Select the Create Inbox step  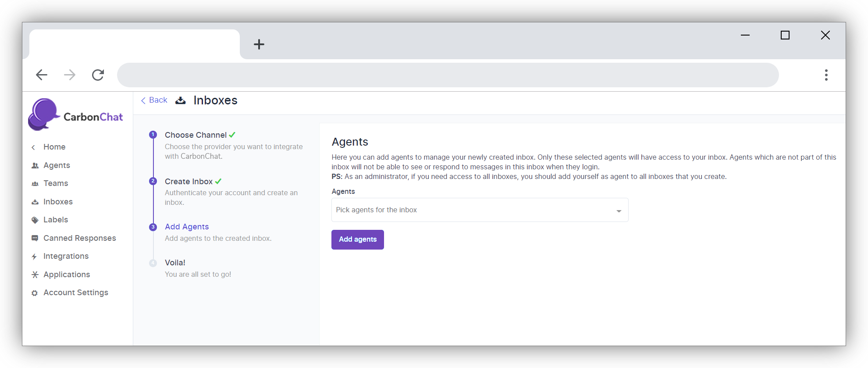189,182
